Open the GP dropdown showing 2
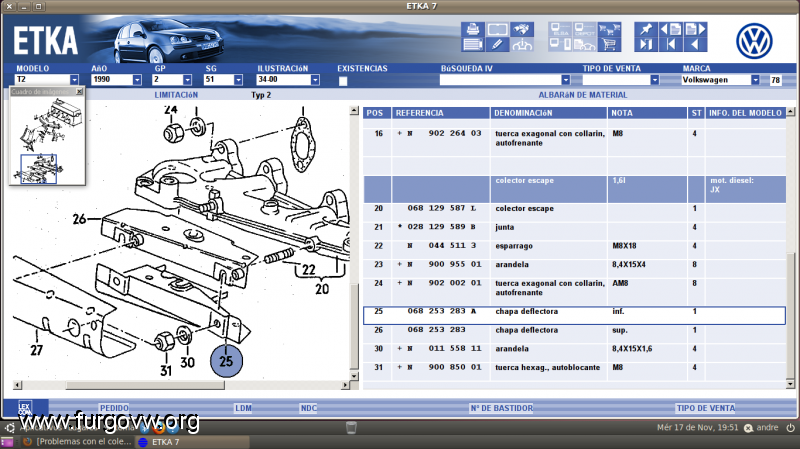Viewport: 800px width, 449px height. coord(187,80)
